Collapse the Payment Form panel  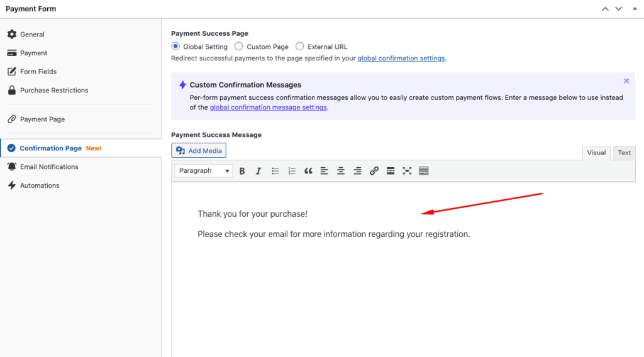[635, 9]
